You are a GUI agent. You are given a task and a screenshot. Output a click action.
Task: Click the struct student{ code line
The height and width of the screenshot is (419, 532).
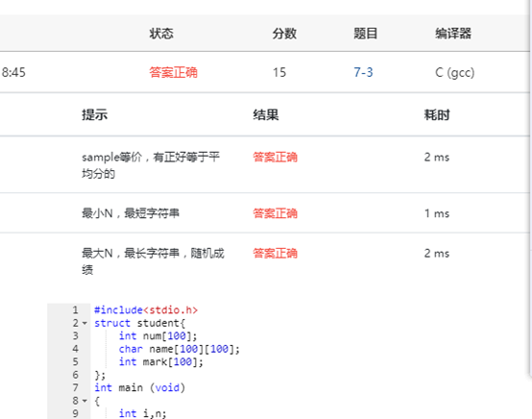tap(140, 323)
